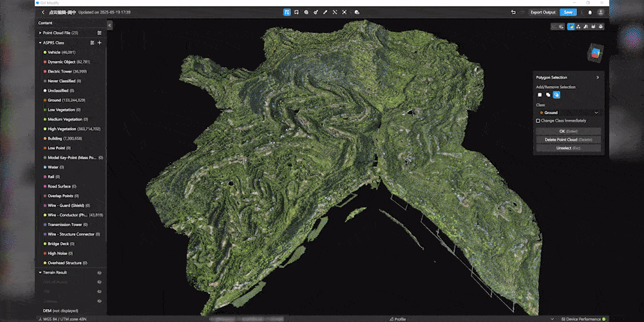The width and height of the screenshot is (644, 322).
Task: Click the orange Ground class color dot
Action: pos(45,100)
